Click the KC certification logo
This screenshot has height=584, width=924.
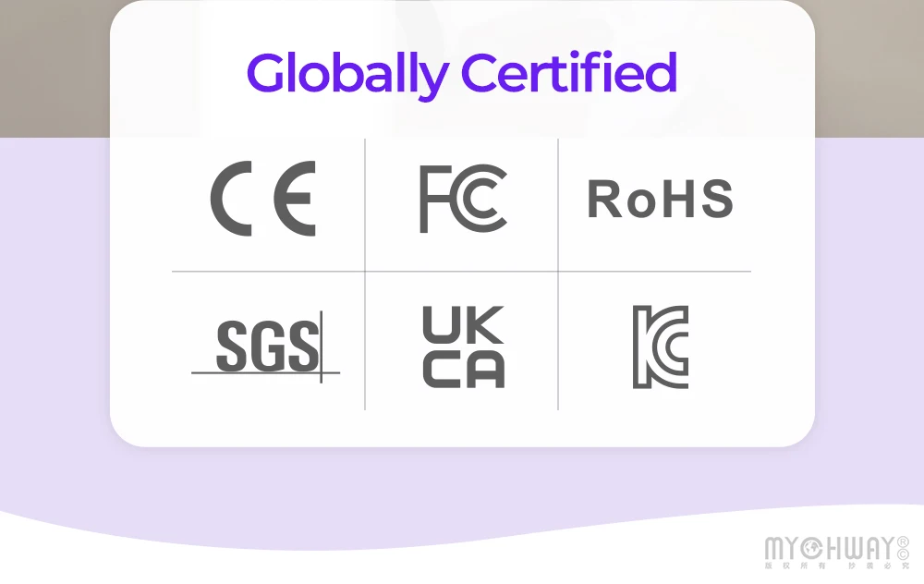[x=660, y=347]
